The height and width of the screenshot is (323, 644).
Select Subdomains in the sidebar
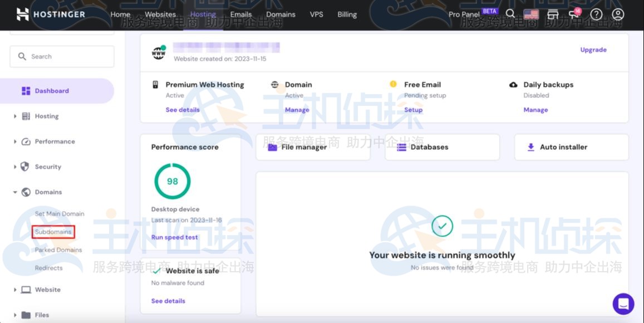pyautogui.click(x=53, y=232)
